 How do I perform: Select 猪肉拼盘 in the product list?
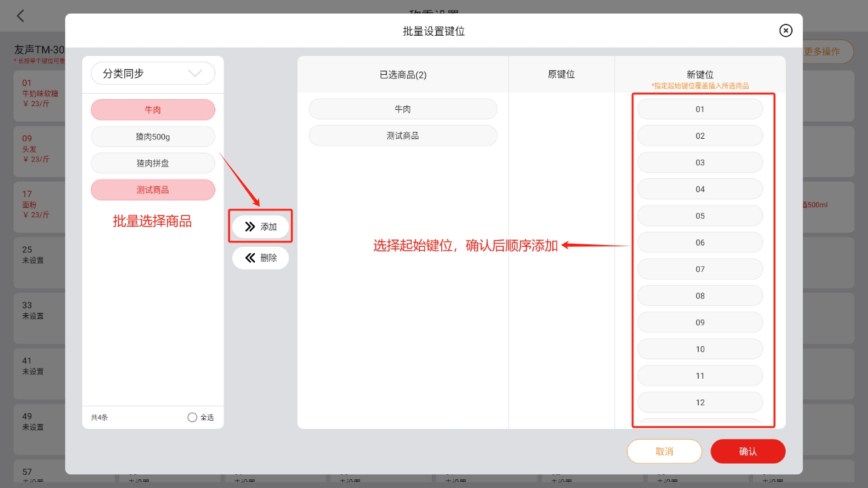(153, 163)
